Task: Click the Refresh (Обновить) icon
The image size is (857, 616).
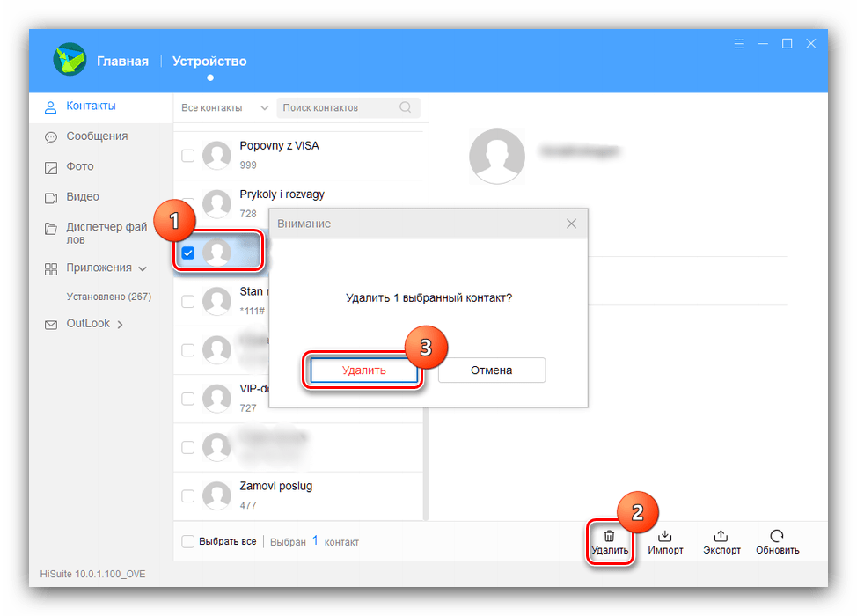Action: click(777, 536)
